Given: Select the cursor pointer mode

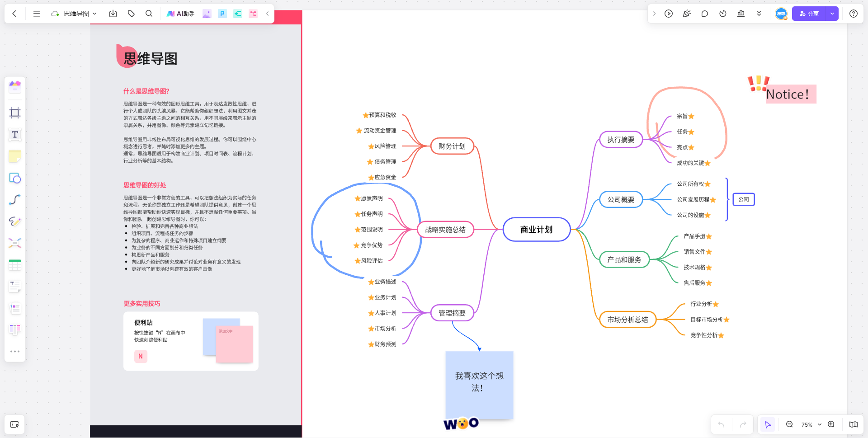Looking at the screenshot, I should click(768, 424).
